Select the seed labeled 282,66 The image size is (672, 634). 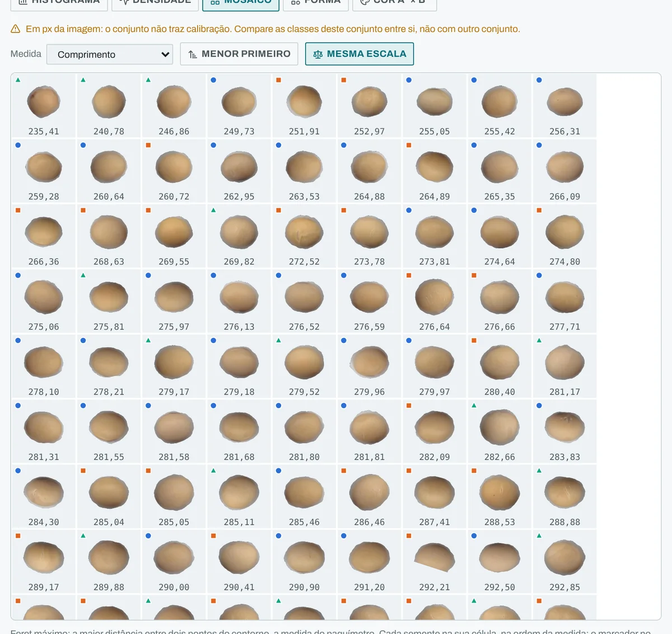coord(500,431)
